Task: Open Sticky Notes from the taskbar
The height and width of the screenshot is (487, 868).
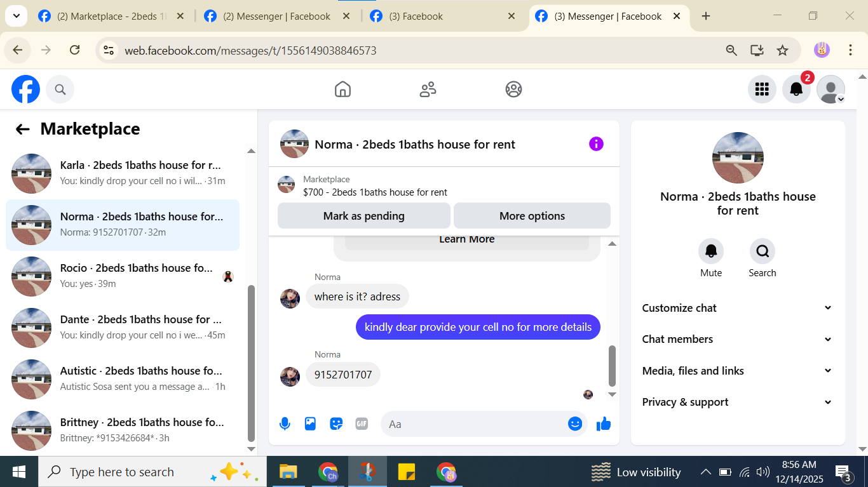Action: [x=407, y=472]
